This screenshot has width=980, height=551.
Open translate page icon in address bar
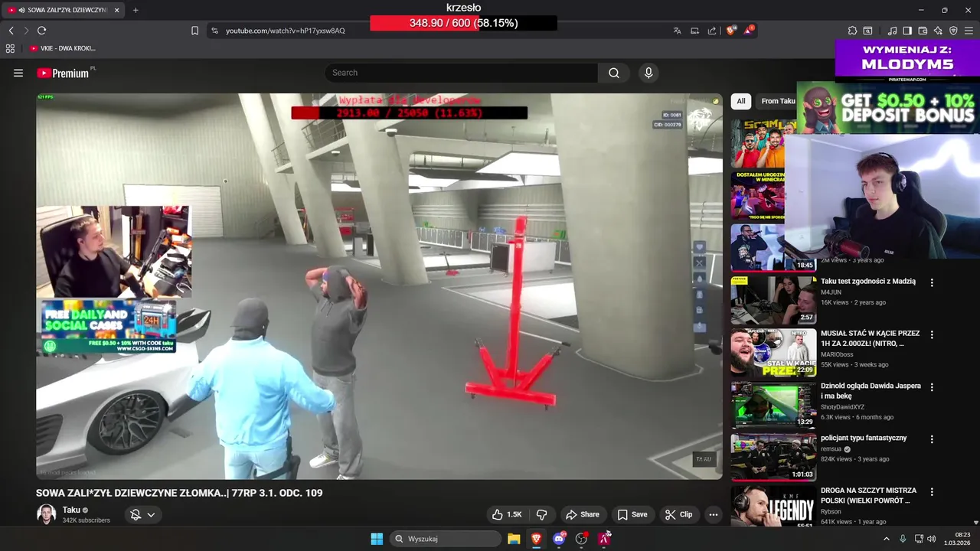click(677, 31)
